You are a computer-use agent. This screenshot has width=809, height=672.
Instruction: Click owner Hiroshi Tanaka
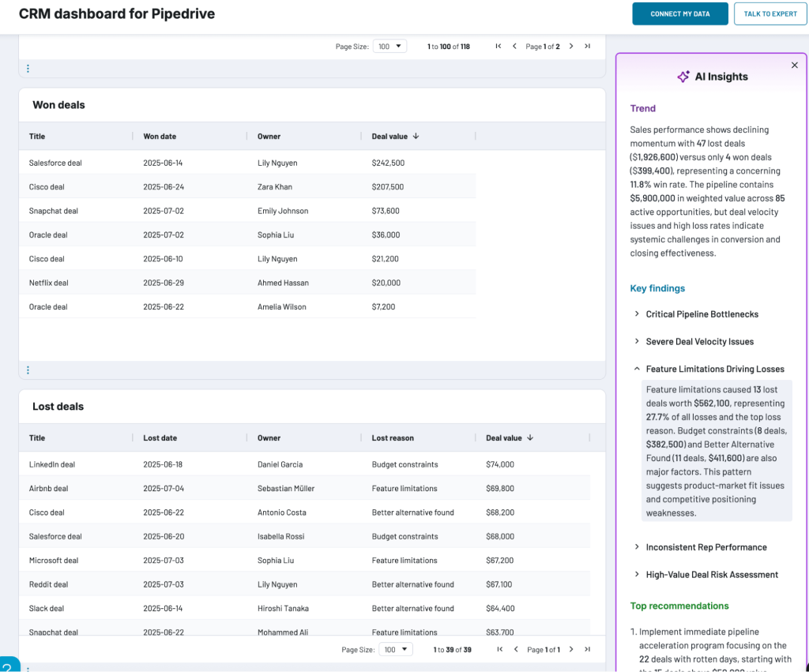(x=283, y=609)
